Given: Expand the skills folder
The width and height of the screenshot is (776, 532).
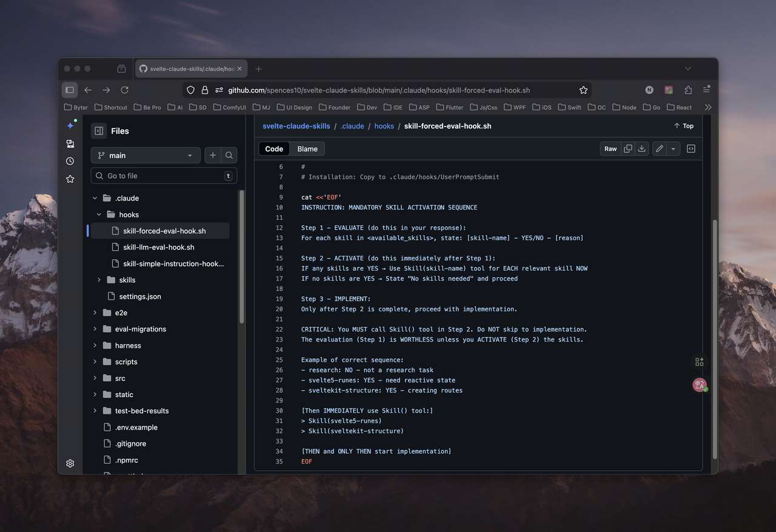Looking at the screenshot, I should (99, 280).
